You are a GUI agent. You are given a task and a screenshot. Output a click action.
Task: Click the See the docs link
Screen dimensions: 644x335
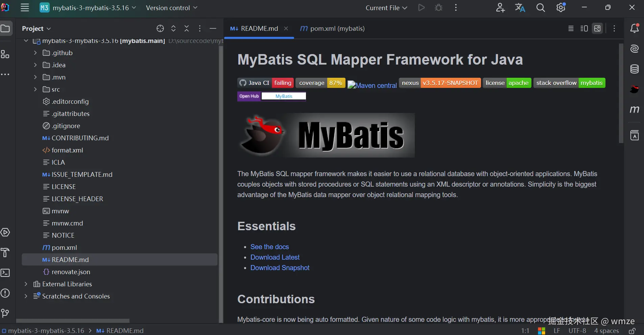pos(269,247)
